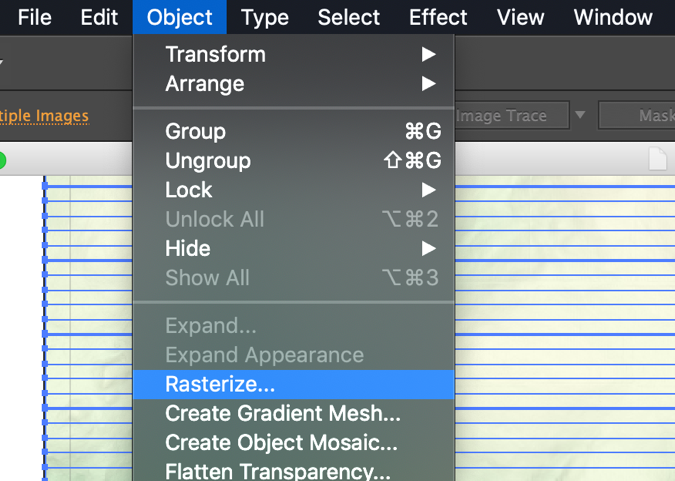Open the Window menu
Screen dimensions: 675x481
click(x=613, y=17)
